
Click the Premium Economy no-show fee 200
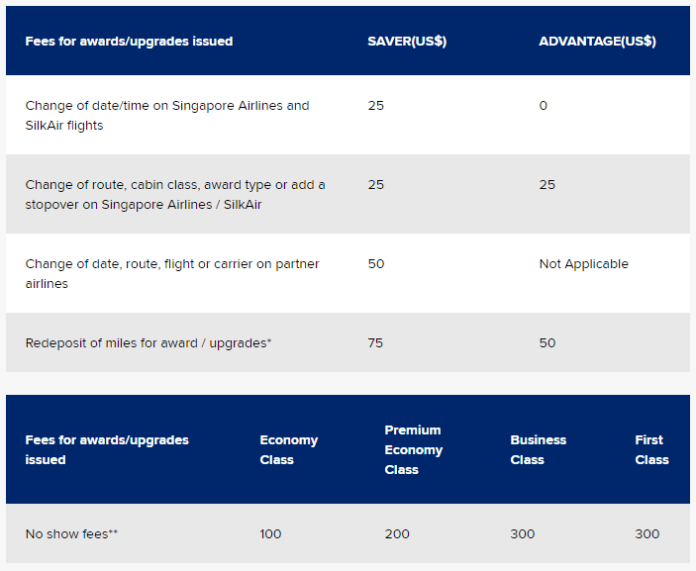[397, 534]
